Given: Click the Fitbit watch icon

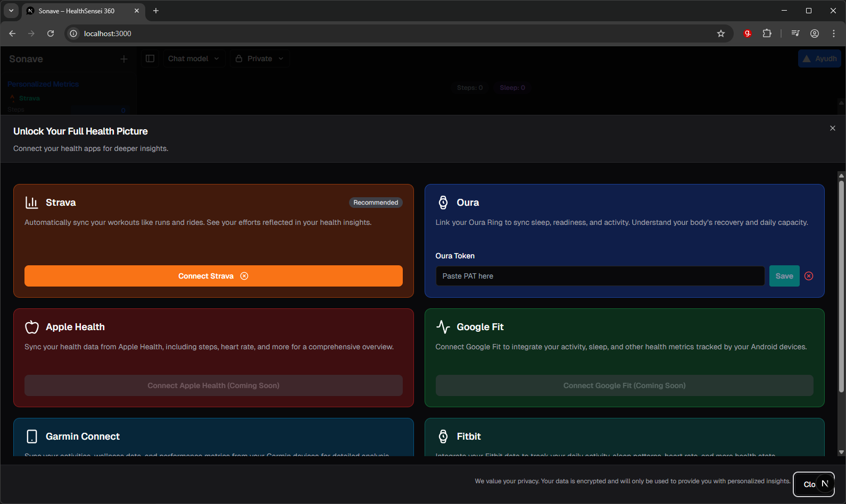Looking at the screenshot, I should coord(443,436).
